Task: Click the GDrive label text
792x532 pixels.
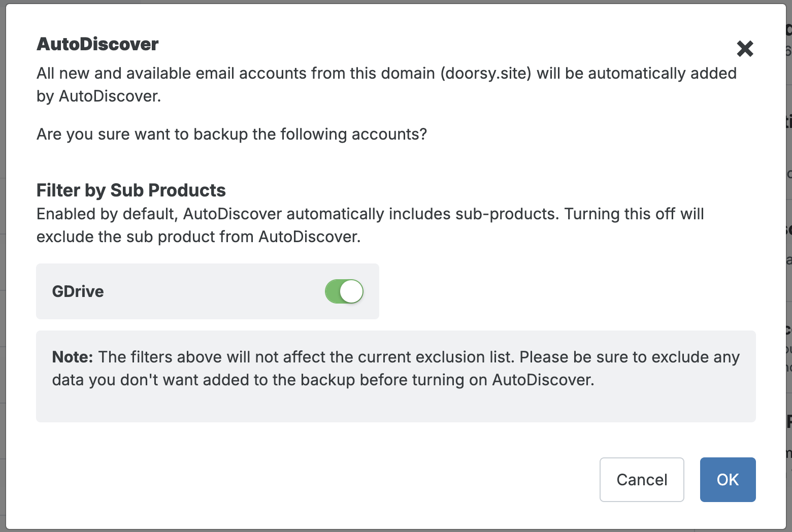Action: click(x=78, y=291)
